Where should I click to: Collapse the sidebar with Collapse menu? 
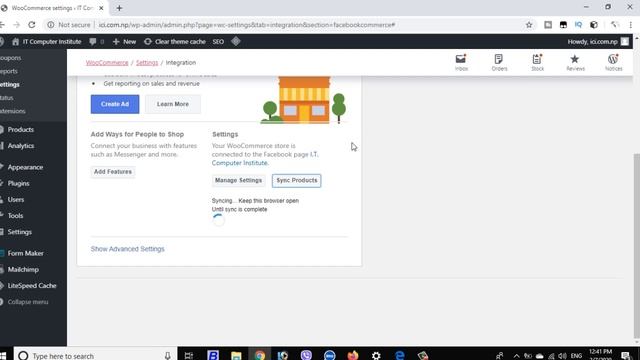click(x=27, y=302)
